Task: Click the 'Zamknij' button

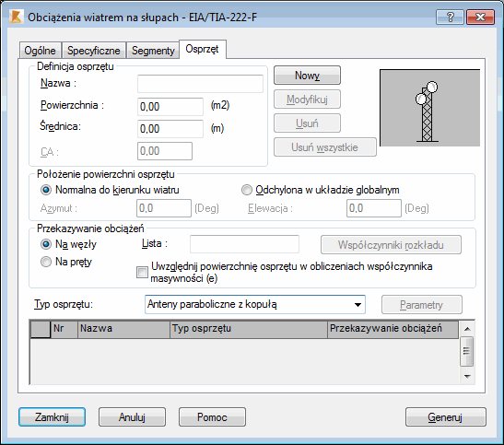Action: click(53, 417)
